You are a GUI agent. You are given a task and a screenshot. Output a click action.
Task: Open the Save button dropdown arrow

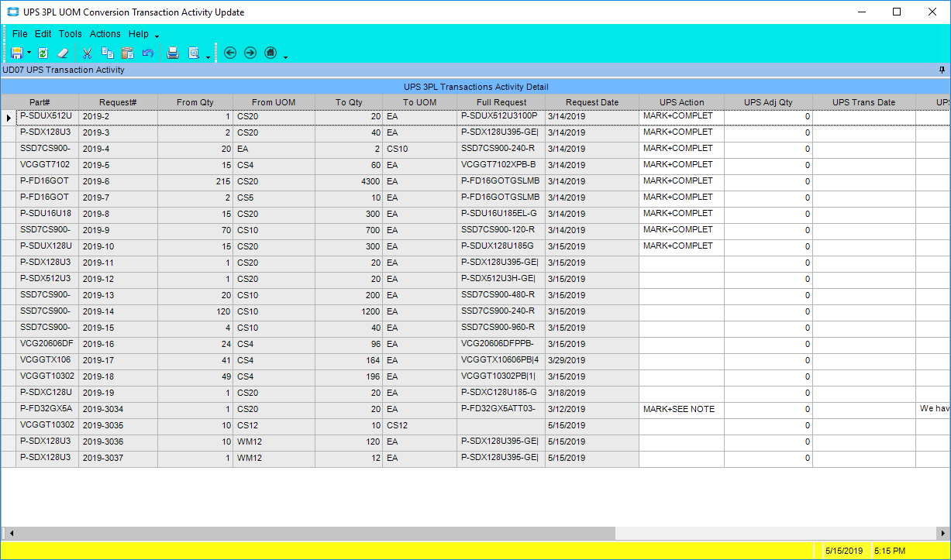pos(29,53)
